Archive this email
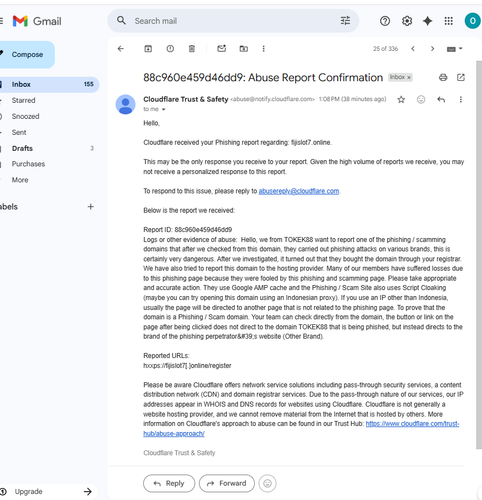482x500 pixels. coord(148,49)
